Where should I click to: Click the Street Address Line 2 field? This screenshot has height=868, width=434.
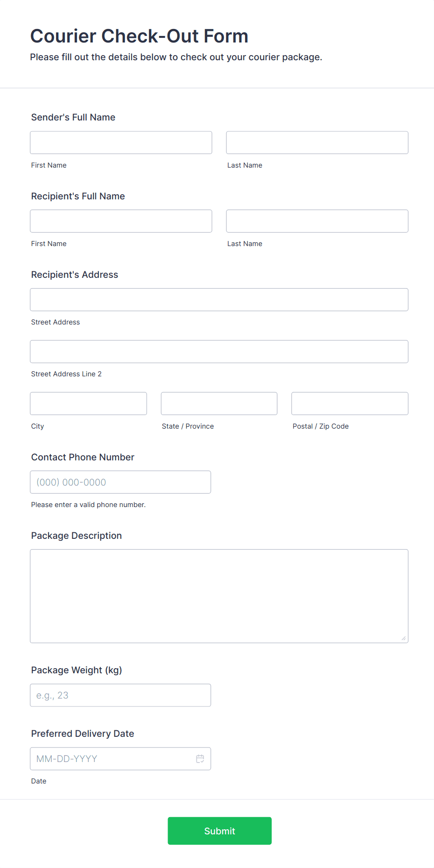pos(219,351)
